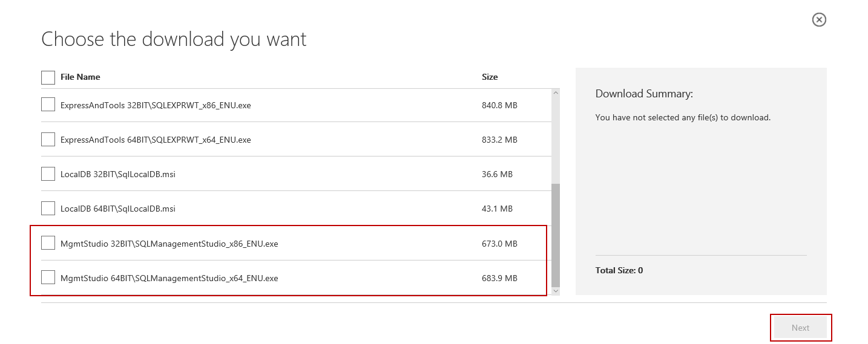
Task: Enable the MgmtStudio 32BIT download checkbox
Action: [48, 243]
